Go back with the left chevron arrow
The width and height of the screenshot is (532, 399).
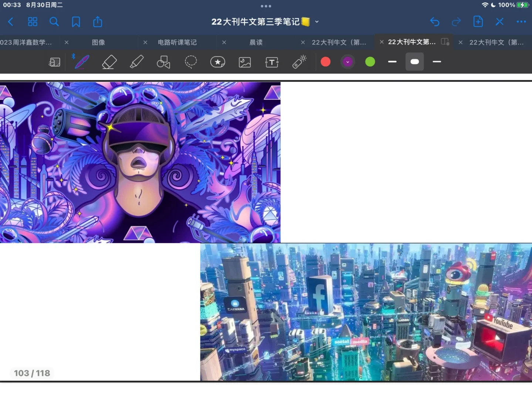(11, 22)
